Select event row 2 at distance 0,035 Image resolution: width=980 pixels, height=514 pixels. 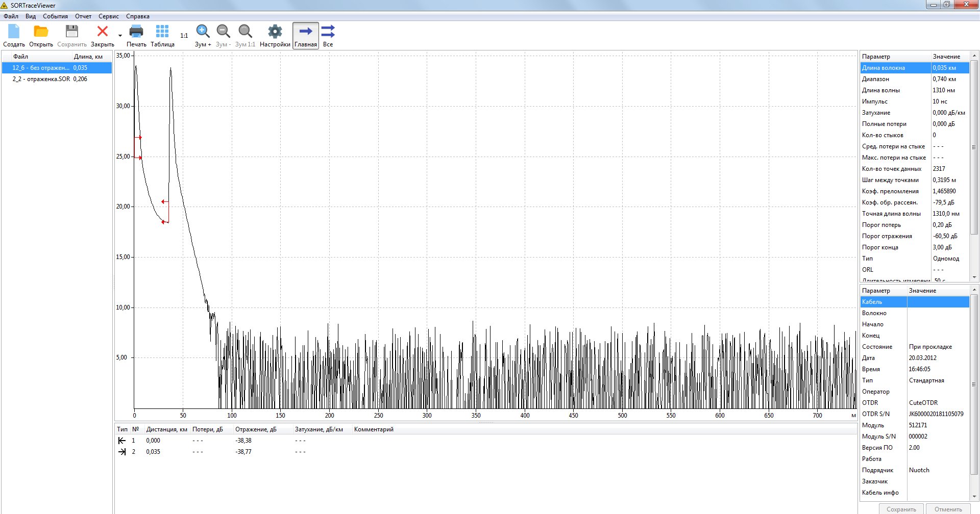(153, 452)
